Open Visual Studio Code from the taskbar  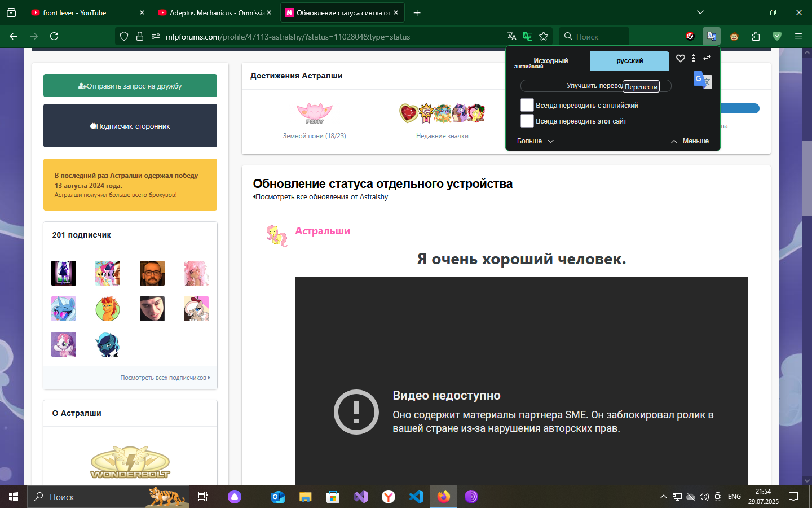coord(416,497)
